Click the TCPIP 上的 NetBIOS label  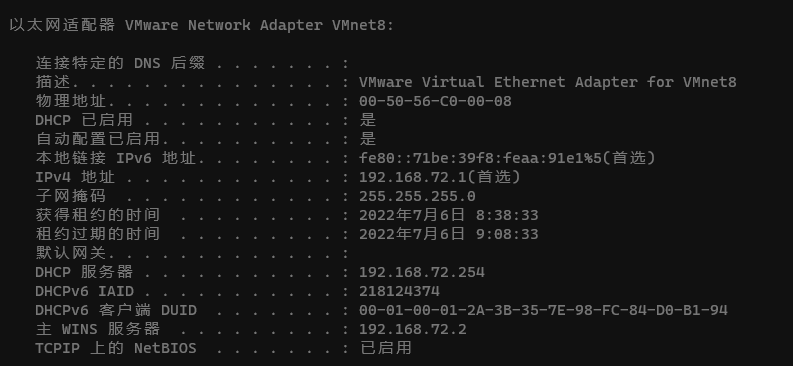click(x=116, y=348)
